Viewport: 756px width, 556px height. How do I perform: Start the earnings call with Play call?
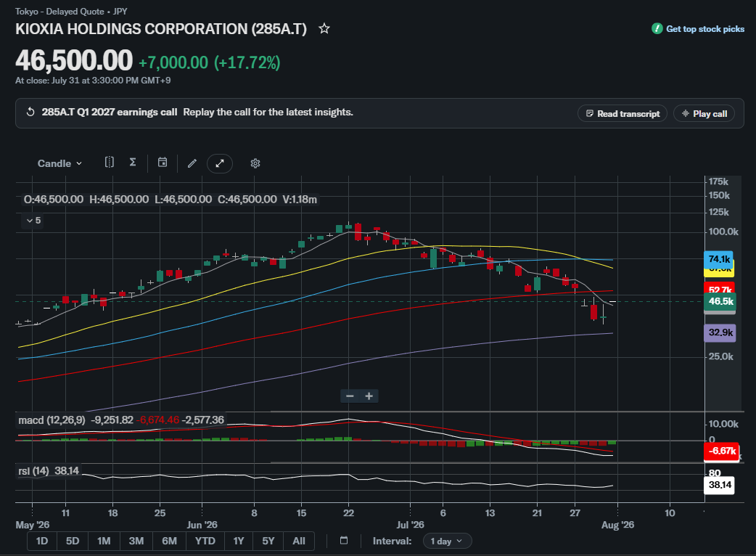pos(704,114)
